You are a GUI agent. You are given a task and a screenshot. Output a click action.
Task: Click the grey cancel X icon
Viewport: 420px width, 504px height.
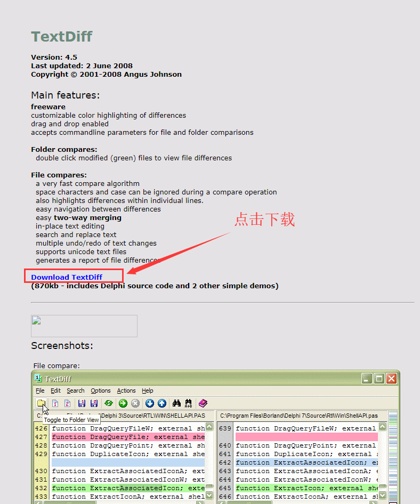coord(135,403)
